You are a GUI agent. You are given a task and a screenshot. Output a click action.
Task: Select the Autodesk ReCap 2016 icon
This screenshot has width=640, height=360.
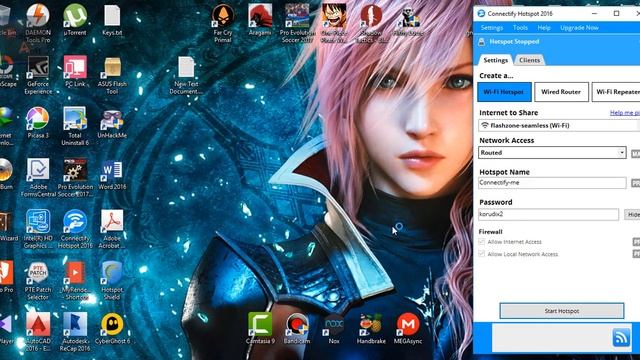pos(75,332)
